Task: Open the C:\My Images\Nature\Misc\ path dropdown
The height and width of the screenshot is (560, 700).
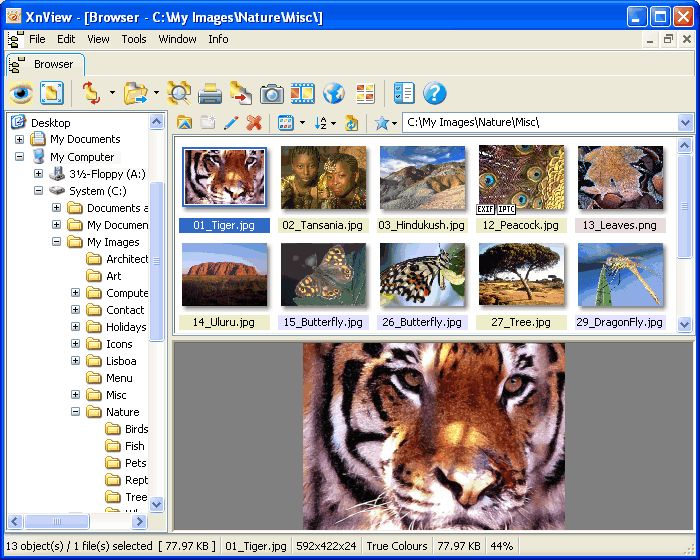Action: pyautogui.click(x=685, y=123)
